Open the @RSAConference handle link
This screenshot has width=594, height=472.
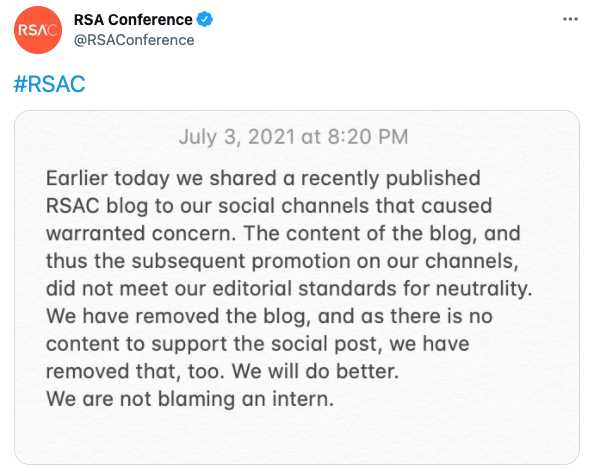[x=134, y=40]
